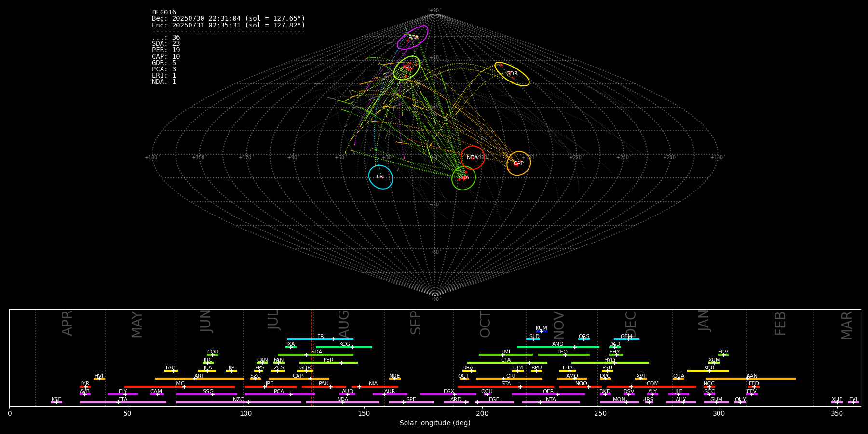The width and height of the screenshot is (868, 434).
Task: Click the 200 tick on solar longitude axis
Action: [x=482, y=413]
